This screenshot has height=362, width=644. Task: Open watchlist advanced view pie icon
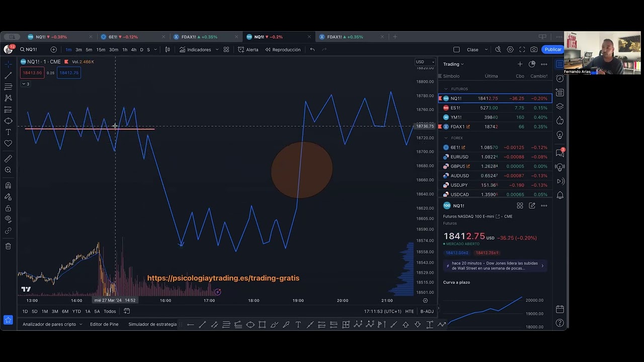pos(532,64)
